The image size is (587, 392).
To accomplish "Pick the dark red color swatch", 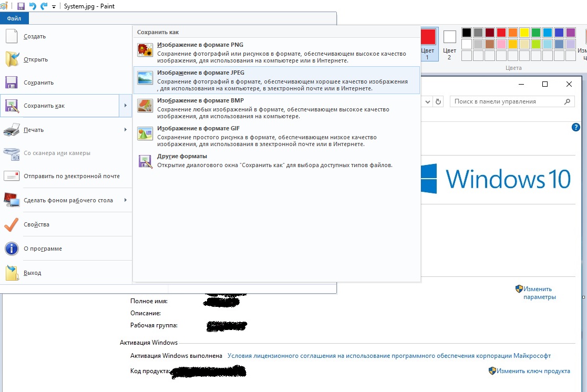I will point(490,33).
